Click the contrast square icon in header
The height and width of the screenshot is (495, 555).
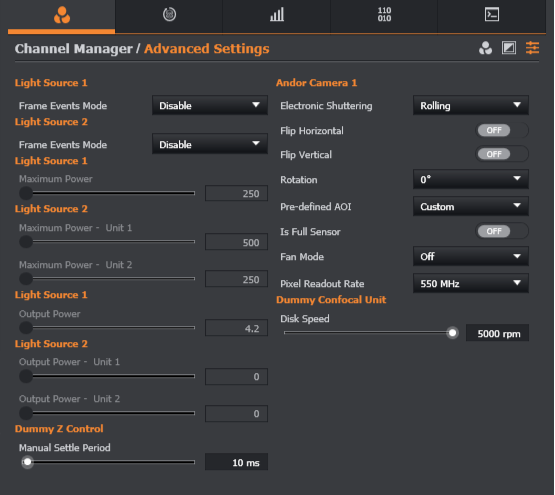[509, 48]
